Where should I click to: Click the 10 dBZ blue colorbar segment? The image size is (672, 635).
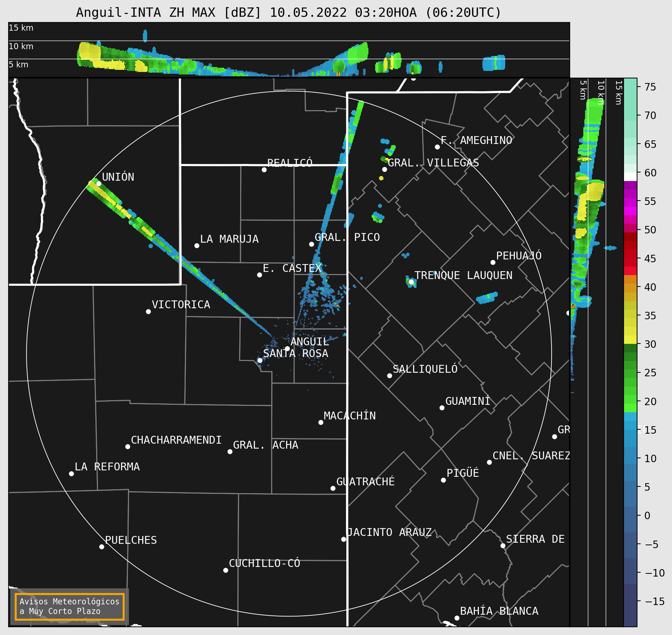pyautogui.click(x=630, y=460)
